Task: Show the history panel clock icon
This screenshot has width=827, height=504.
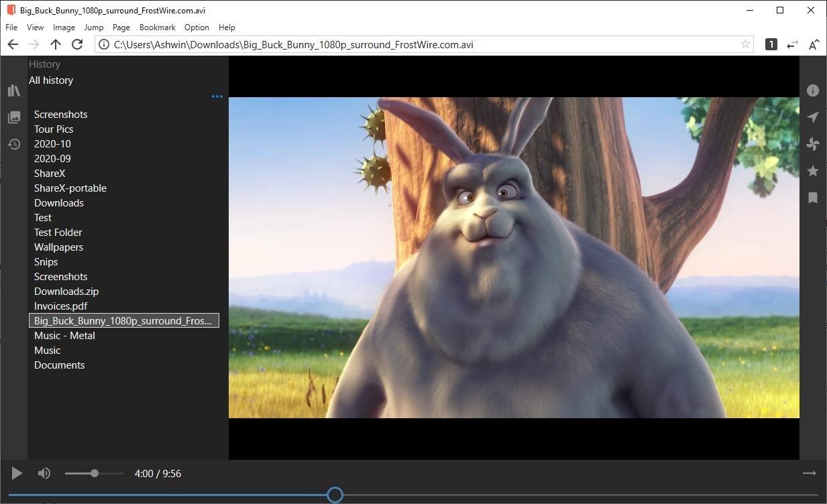Action: (x=13, y=144)
